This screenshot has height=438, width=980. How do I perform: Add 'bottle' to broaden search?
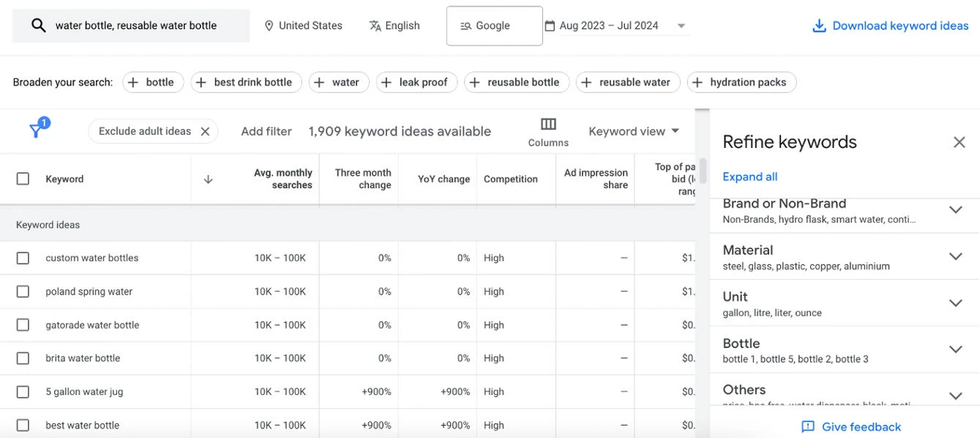click(153, 82)
